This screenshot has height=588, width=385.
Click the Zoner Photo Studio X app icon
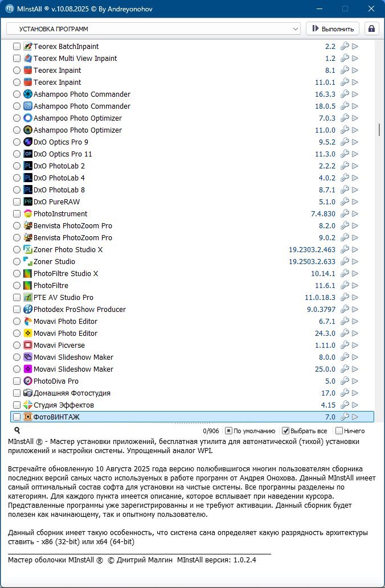point(28,250)
